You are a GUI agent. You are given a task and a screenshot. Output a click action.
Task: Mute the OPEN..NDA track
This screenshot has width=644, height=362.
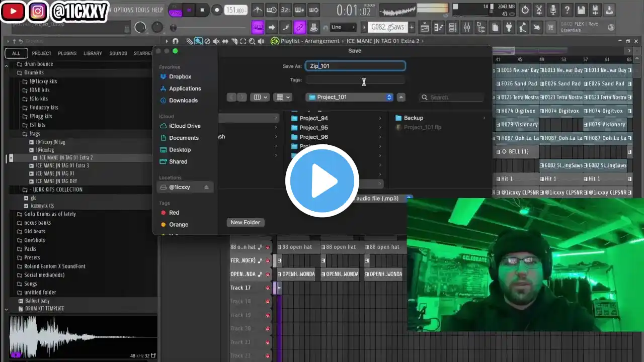(x=267, y=275)
